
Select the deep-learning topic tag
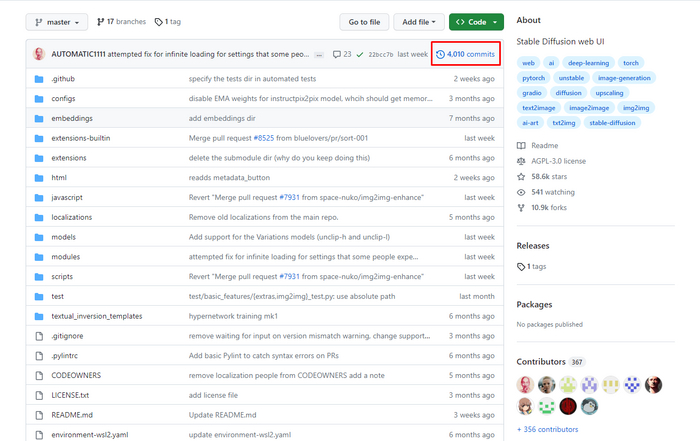point(588,63)
